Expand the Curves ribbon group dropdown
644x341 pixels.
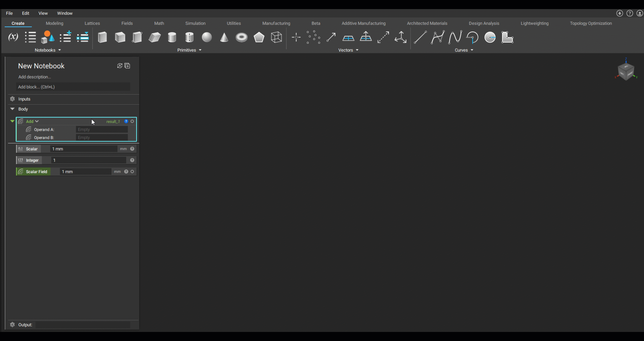pos(472,50)
